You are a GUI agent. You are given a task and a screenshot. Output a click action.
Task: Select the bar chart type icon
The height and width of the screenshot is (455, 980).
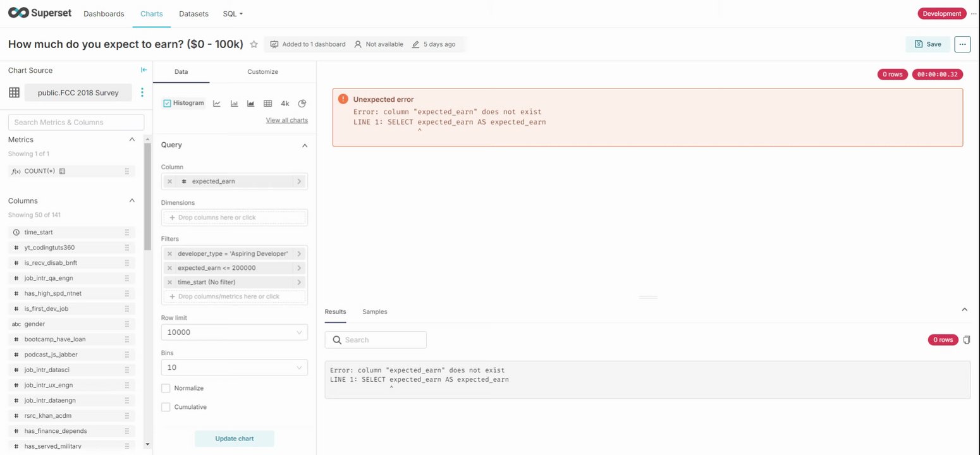(234, 104)
